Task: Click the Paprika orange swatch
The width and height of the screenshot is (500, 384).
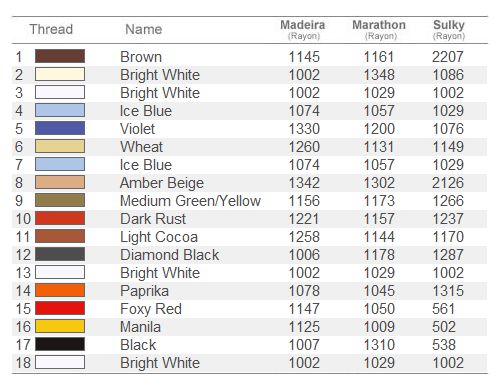Action: [60, 290]
